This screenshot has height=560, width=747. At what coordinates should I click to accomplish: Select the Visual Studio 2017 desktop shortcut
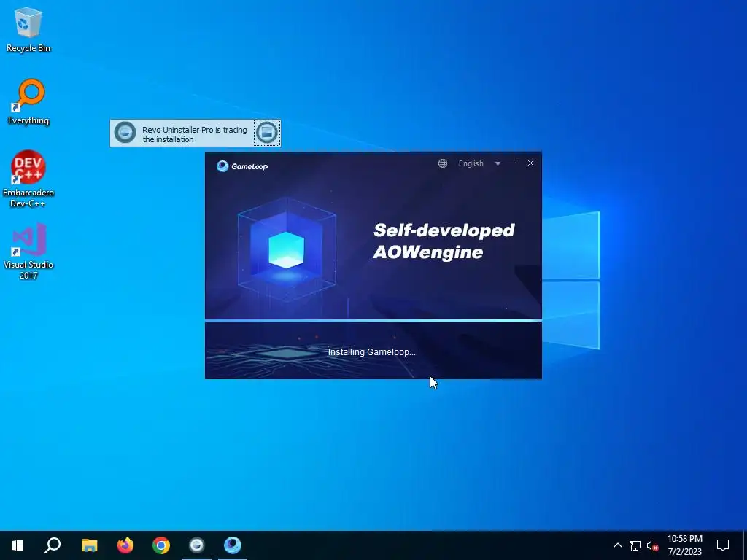click(28, 251)
